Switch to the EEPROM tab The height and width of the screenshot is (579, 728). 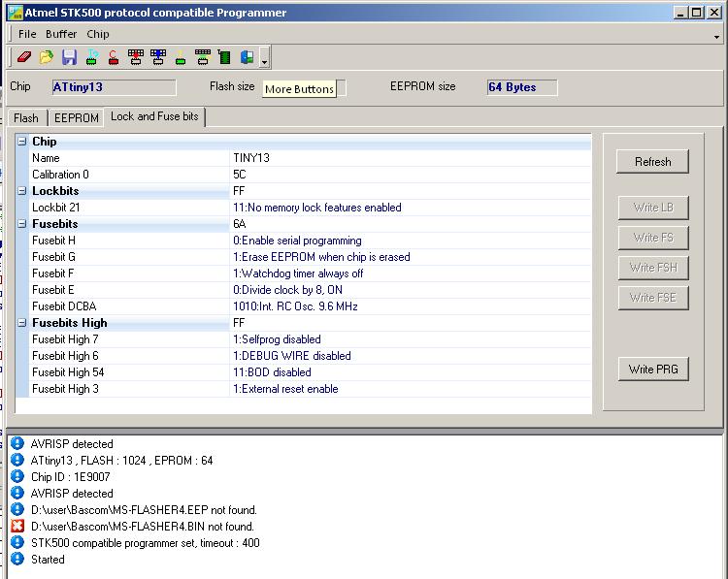click(x=76, y=118)
